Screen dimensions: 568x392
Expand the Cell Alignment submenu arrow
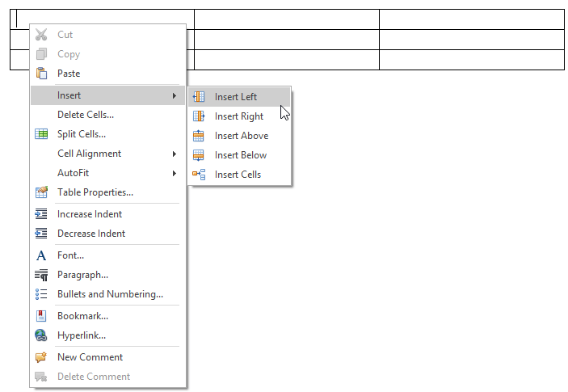175,154
